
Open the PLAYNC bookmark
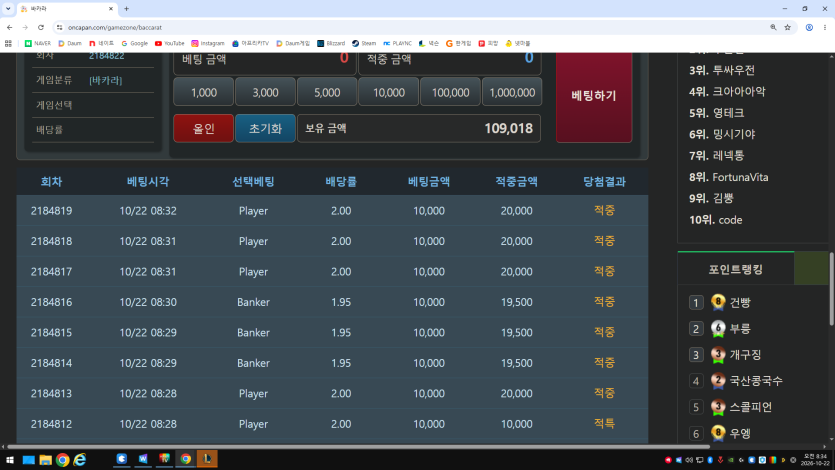pos(397,43)
